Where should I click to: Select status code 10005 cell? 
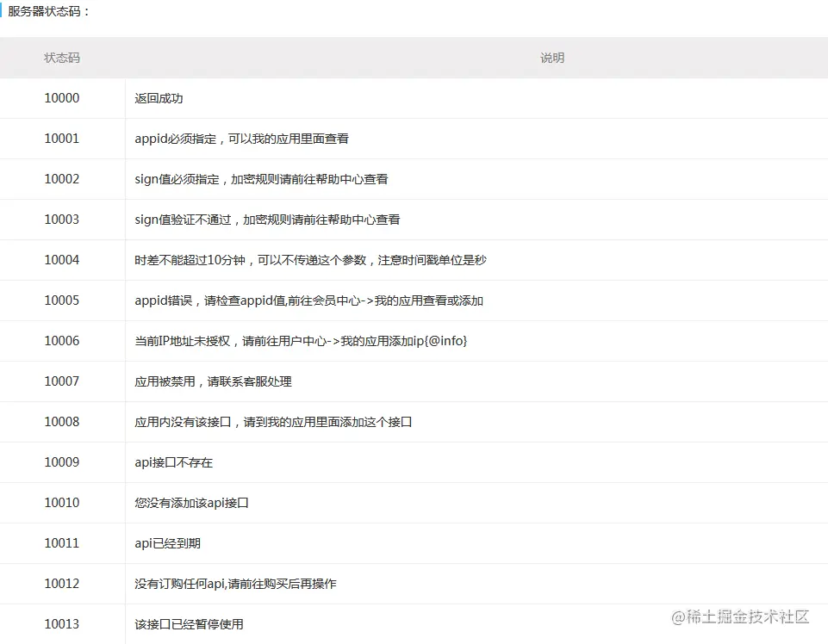click(62, 300)
